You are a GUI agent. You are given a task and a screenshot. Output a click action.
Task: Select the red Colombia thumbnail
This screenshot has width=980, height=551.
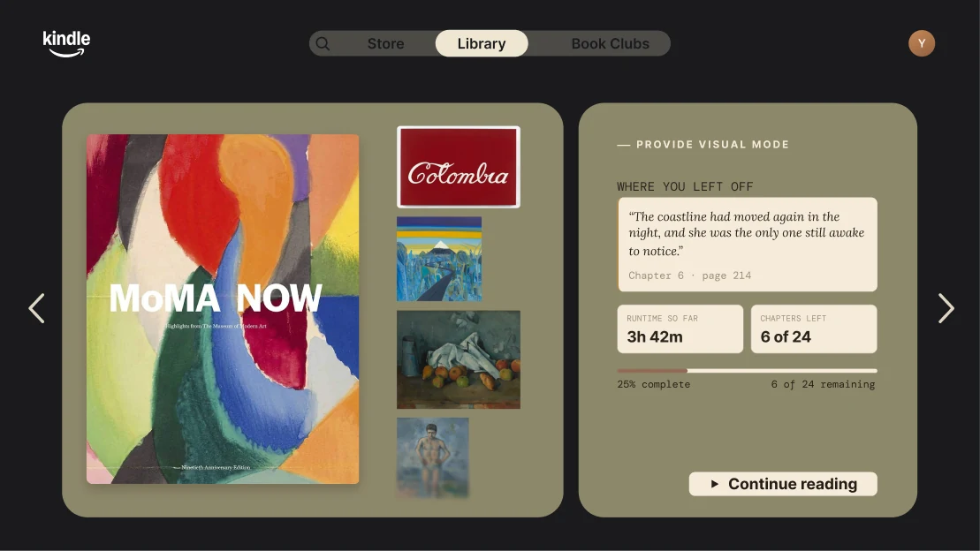pyautogui.click(x=458, y=167)
